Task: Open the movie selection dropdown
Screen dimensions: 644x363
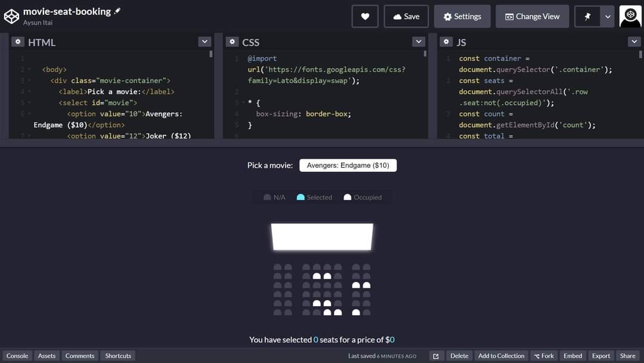Action: 348,165
